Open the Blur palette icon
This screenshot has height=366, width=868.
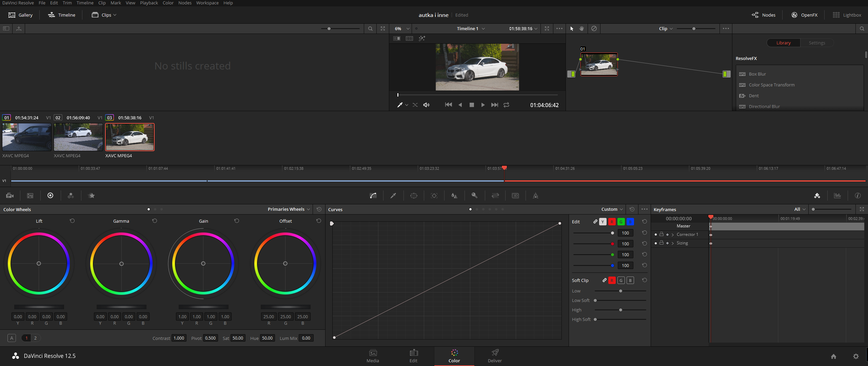[x=454, y=196]
